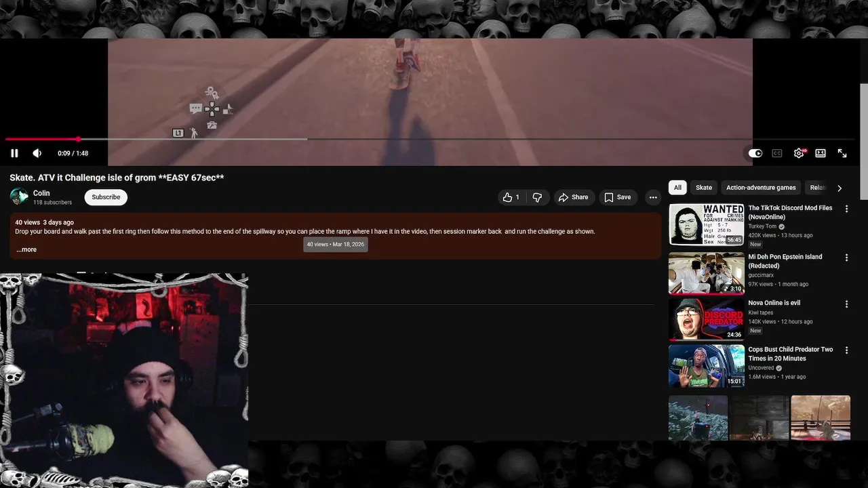Open rightmost shorts thumbnail below recommendations
The image size is (868, 488).
tap(821, 418)
